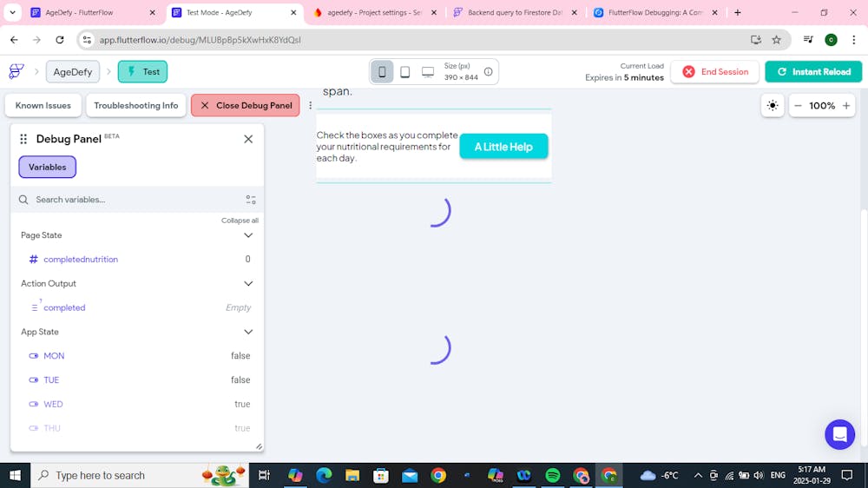Zoom in with the plus icon
The height and width of the screenshot is (488, 868).
tap(846, 105)
